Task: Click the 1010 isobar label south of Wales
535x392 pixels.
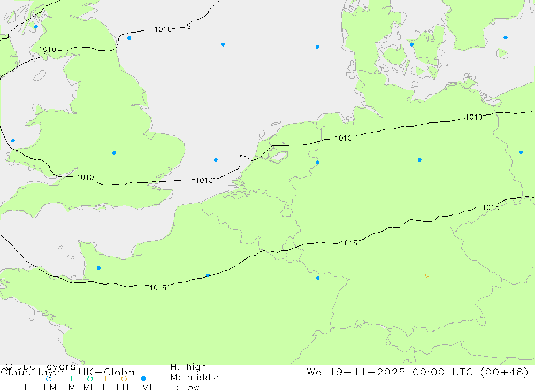Action: (x=85, y=178)
